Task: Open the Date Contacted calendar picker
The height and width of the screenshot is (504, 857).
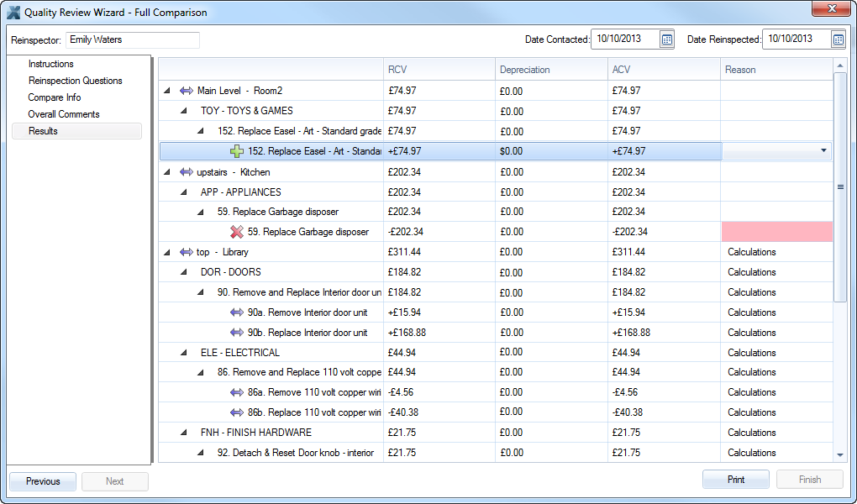Action: 666,39
